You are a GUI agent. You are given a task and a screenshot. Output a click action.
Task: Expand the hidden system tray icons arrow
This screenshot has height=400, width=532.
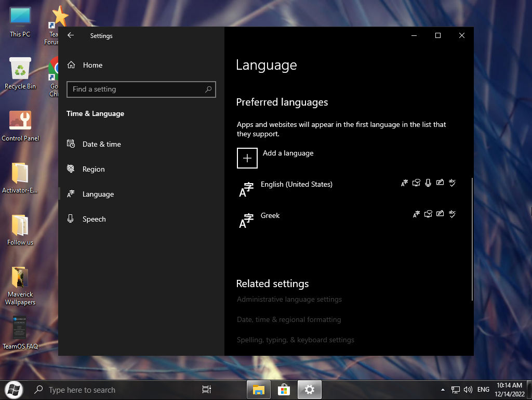point(443,390)
